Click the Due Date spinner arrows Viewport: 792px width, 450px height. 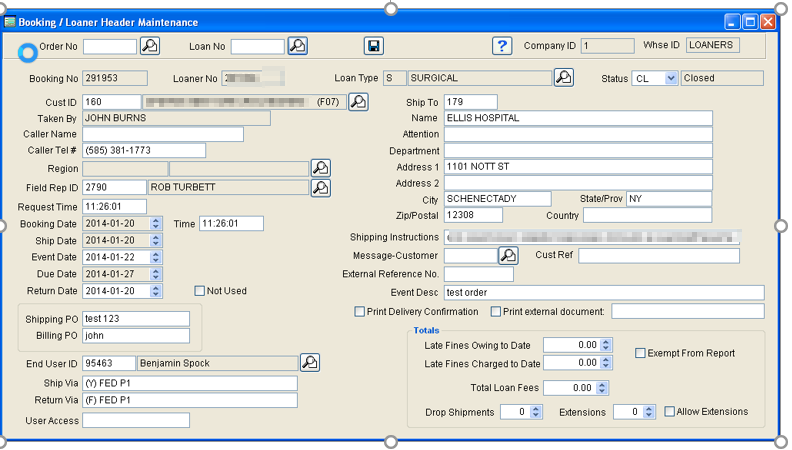156,274
